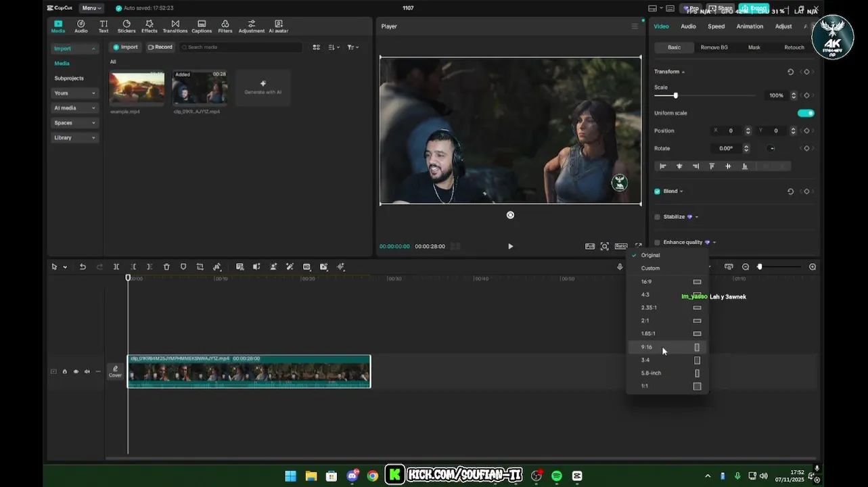Open the selection tool mode dropdown arrow
The image size is (868, 487).
pos(65,267)
